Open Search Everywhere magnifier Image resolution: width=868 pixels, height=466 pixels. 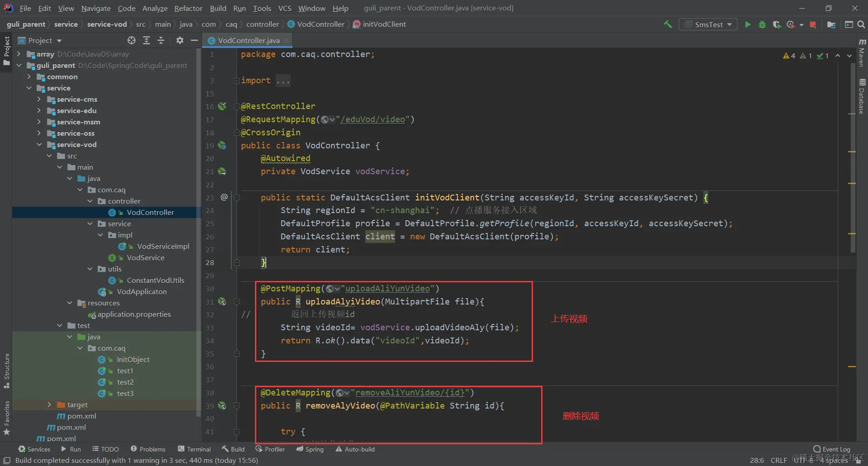click(x=861, y=24)
